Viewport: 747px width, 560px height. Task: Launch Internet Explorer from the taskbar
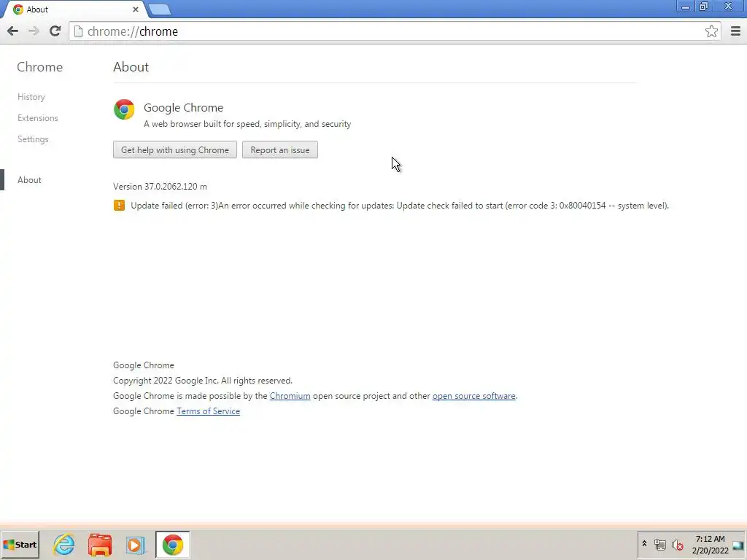[x=64, y=545]
